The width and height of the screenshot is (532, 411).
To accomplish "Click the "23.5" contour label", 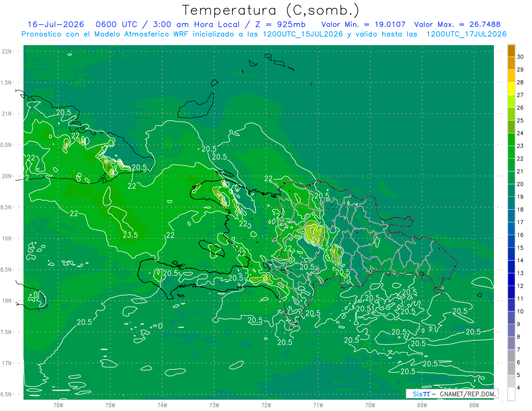I will tap(130, 235).
